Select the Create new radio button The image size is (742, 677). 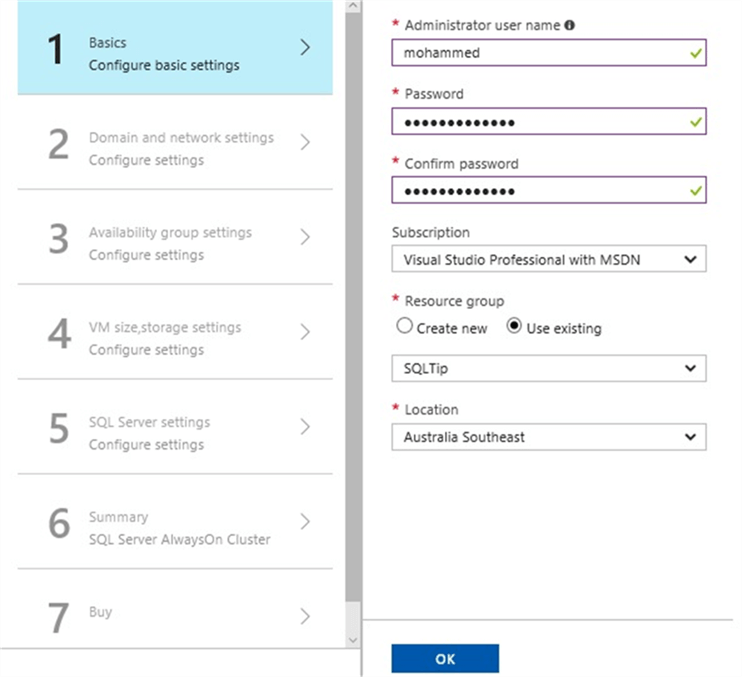tap(404, 326)
